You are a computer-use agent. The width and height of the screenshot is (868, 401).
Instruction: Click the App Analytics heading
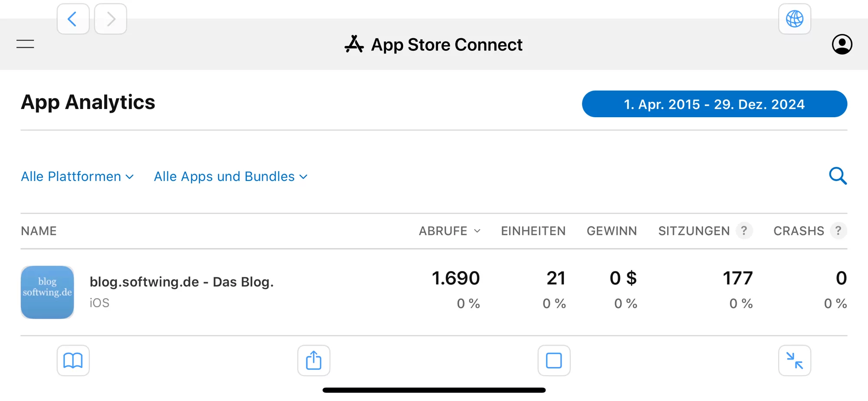point(88,102)
